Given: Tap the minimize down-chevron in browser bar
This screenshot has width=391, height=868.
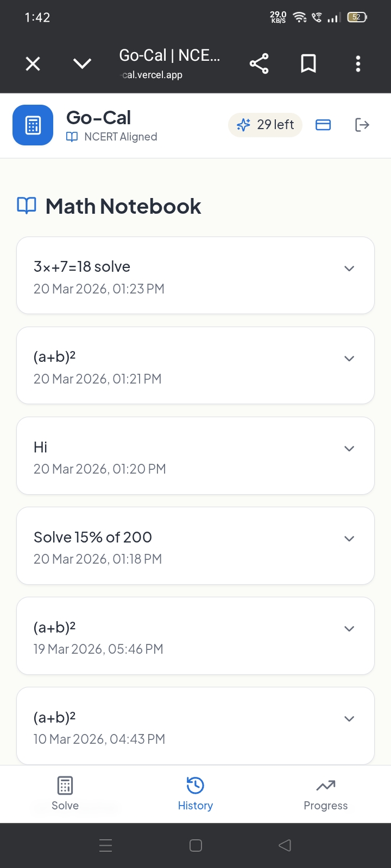Looking at the screenshot, I should (82, 64).
